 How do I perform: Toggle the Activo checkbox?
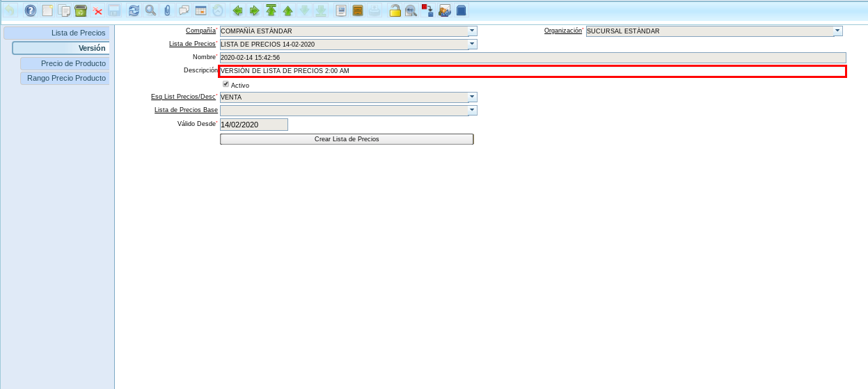(226, 84)
